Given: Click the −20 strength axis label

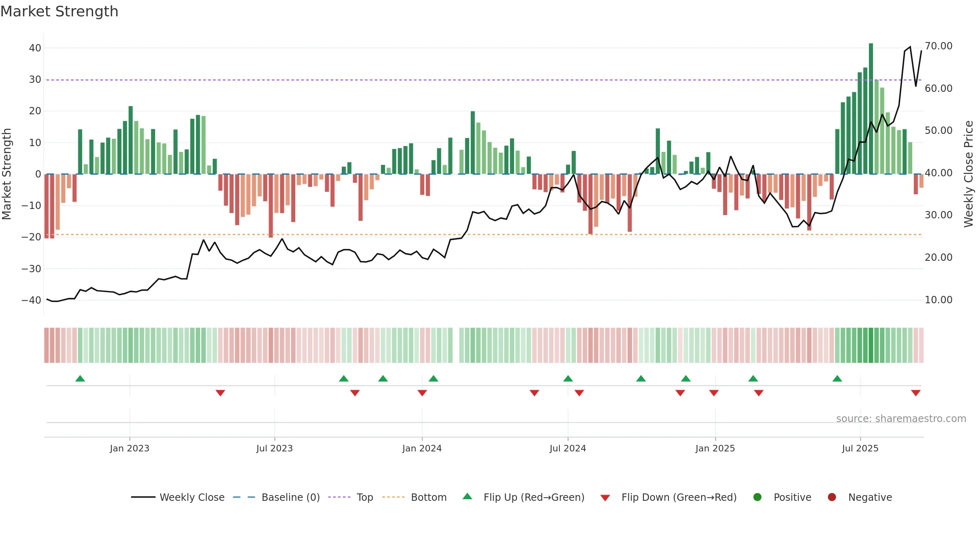Looking at the screenshot, I should (x=31, y=237).
